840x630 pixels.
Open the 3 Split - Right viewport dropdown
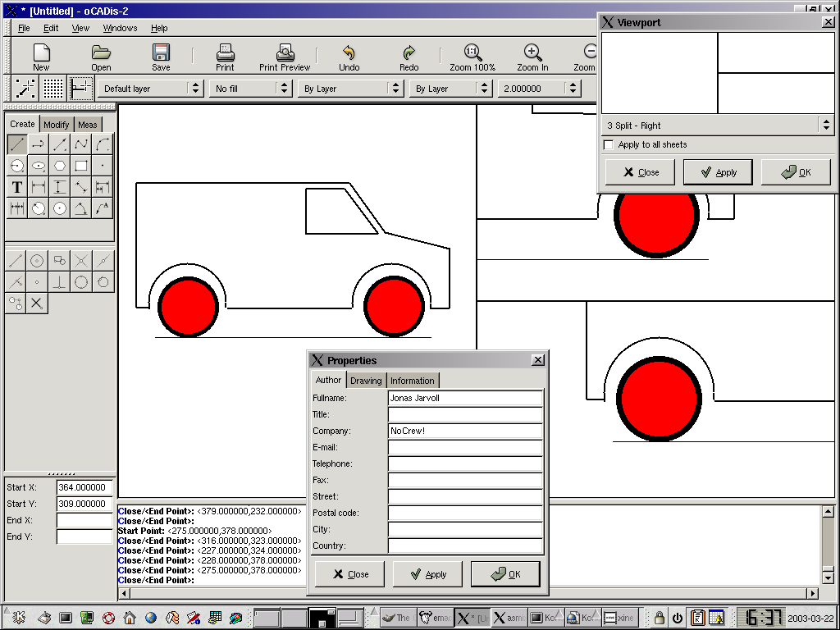pos(718,126)
